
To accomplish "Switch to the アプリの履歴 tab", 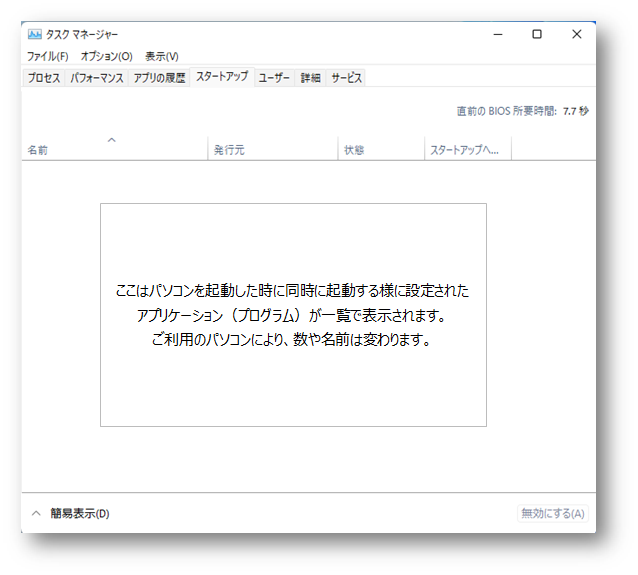I will point(160,78).
